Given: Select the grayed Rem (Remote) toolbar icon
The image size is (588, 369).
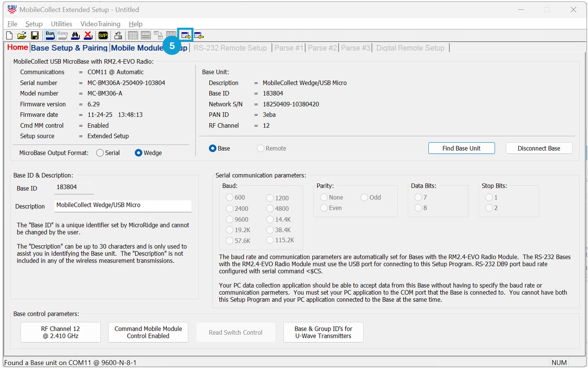Looking at the screenshot, I should point(62,35).
